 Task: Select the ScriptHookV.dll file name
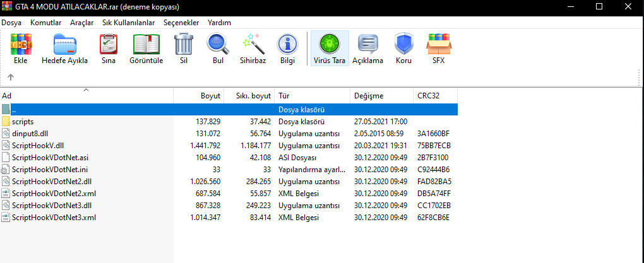pyautogui.click(x=38, y=145)
